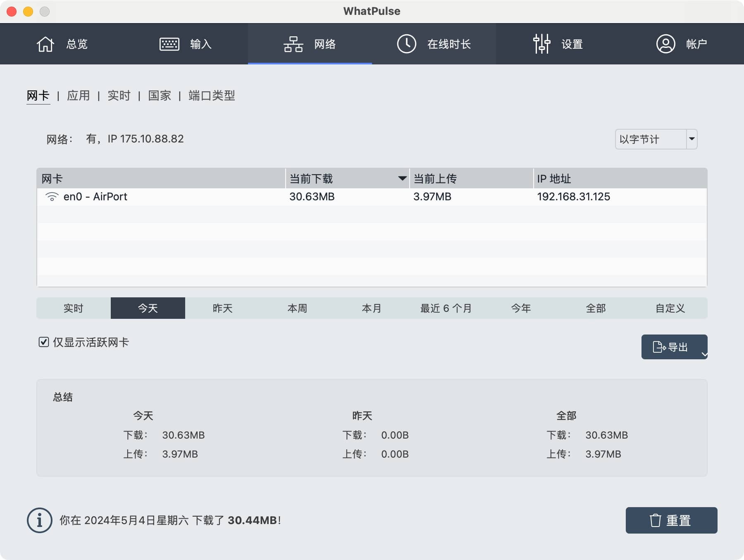The width and height of the screenshot is (744, 560).
Task: Select the 实时 time range segment
Action: click(74, 308)
